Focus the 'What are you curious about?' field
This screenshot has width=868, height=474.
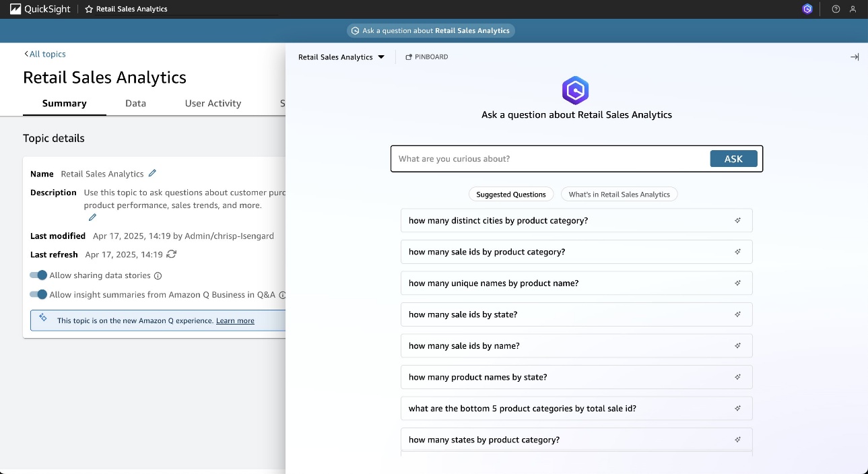550,159
